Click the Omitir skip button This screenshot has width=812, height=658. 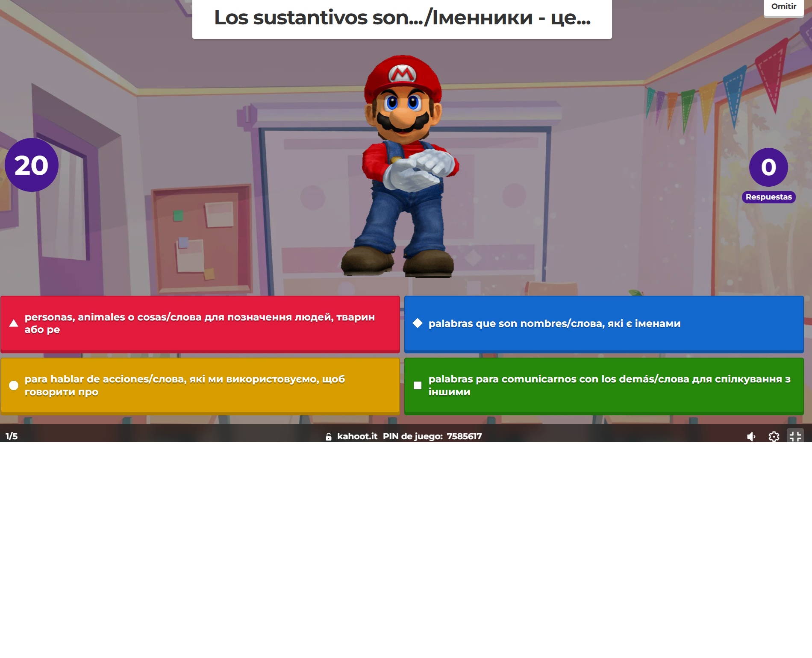click(x=783, y=7)
